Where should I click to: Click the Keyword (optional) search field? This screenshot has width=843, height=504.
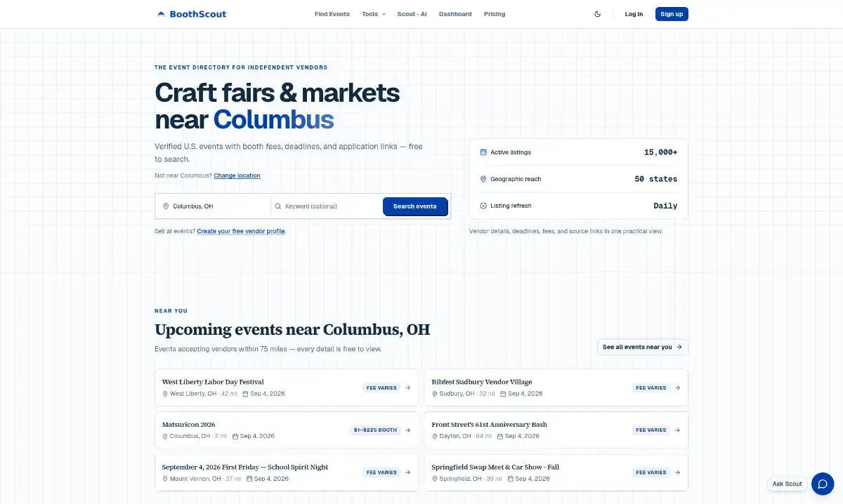[x=327, y=206]
